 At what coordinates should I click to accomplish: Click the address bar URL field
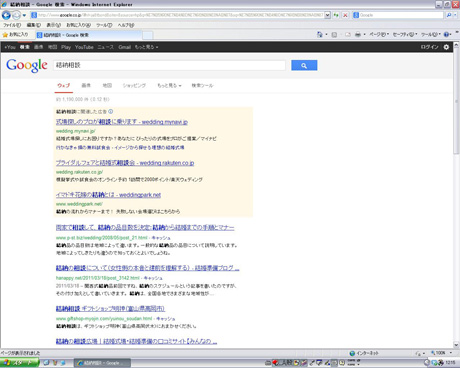[177, 15]
